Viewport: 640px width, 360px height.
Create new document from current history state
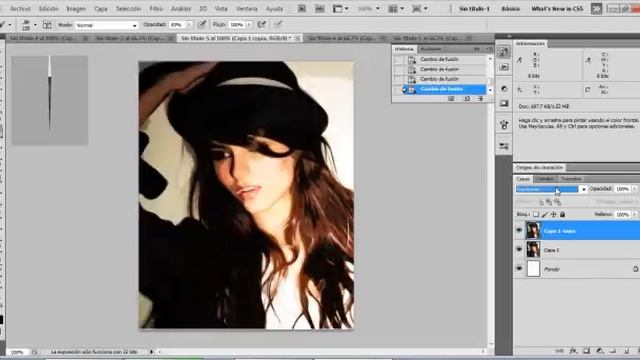click(x=451, y=98)
